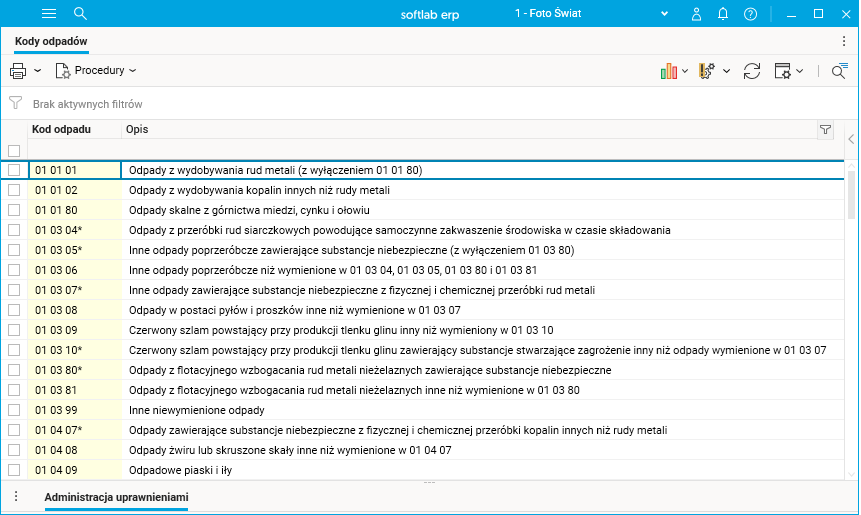Select the row checkbox for 01 03 08

(14, 310)
